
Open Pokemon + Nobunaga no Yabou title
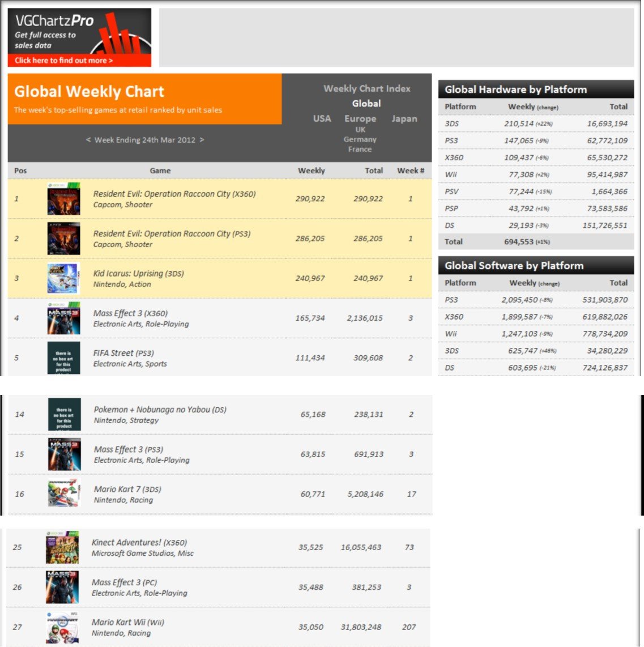(160, 409)
